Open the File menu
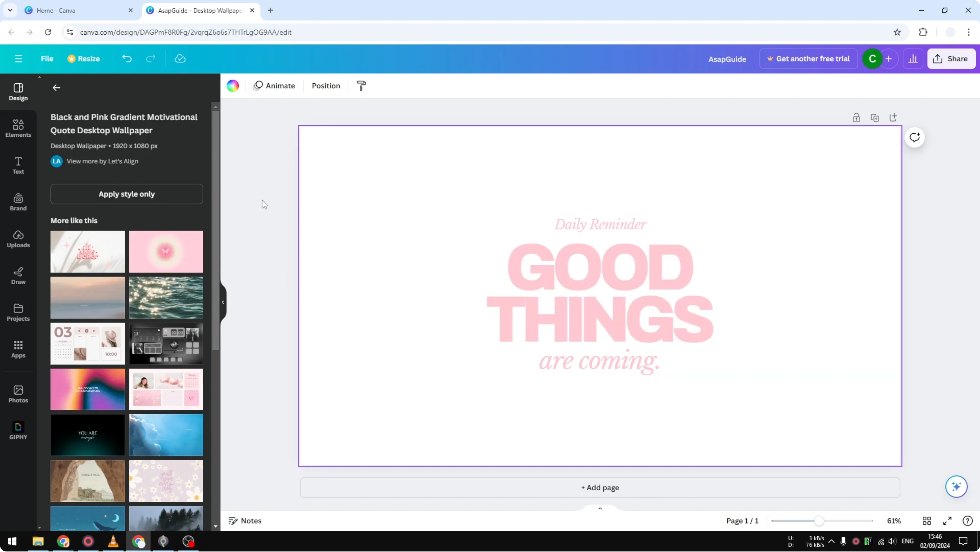 [47, 59]
